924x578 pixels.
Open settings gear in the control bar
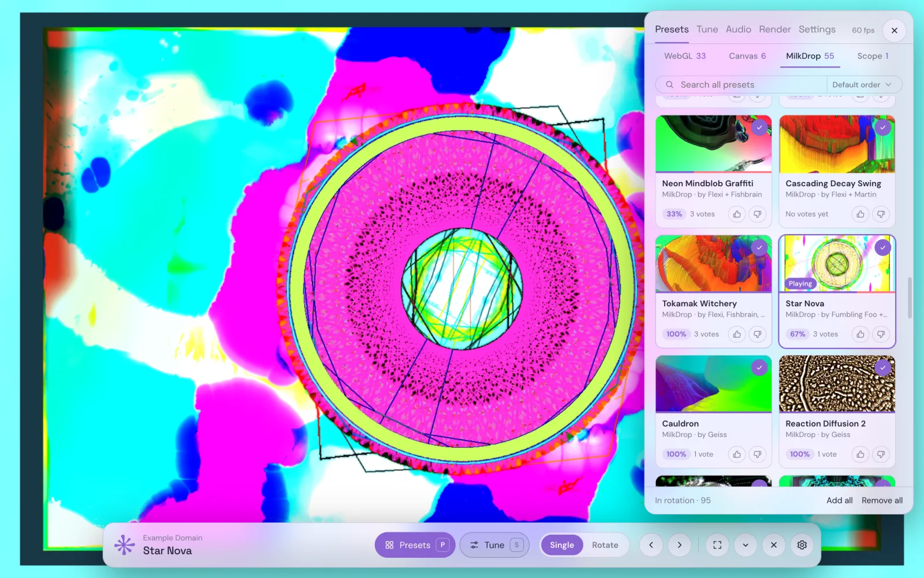click(802, 545)
